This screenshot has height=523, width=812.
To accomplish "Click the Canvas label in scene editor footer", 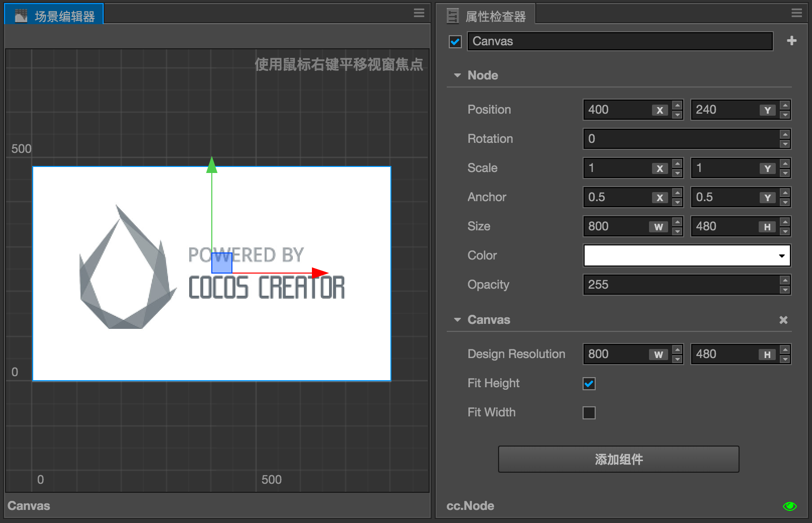I will [29, 506].
